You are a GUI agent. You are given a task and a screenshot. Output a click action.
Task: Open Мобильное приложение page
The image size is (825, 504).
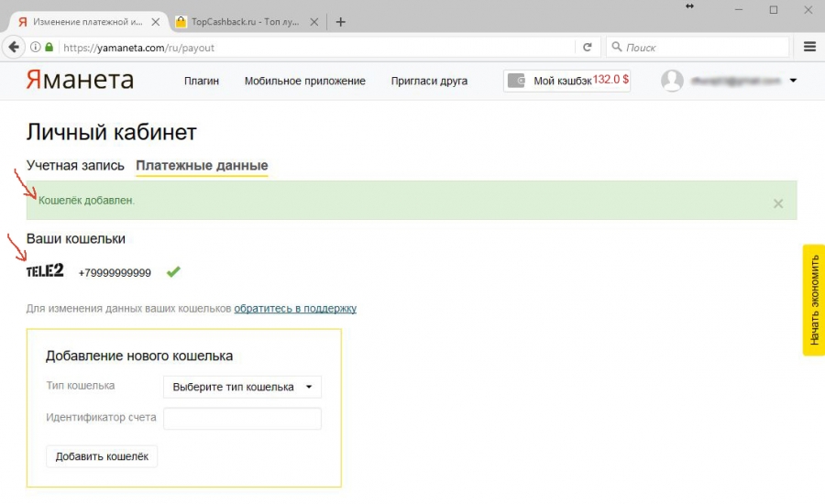(304, 81)
